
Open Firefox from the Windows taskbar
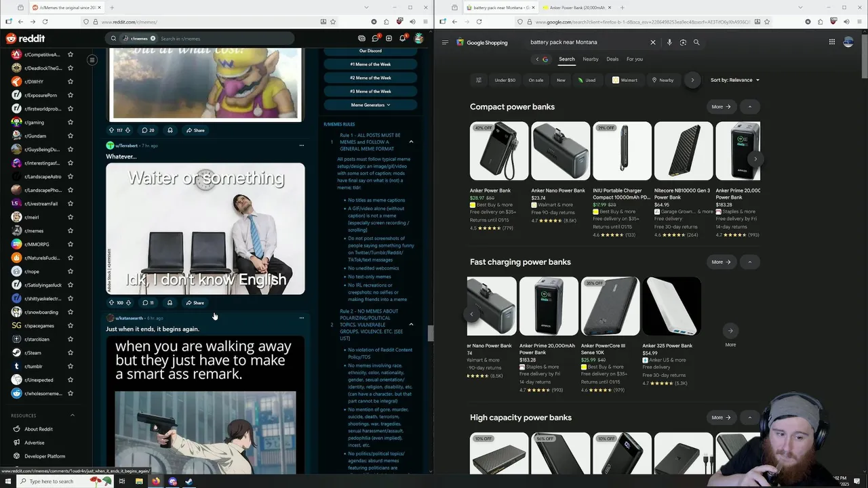[155, 481]
